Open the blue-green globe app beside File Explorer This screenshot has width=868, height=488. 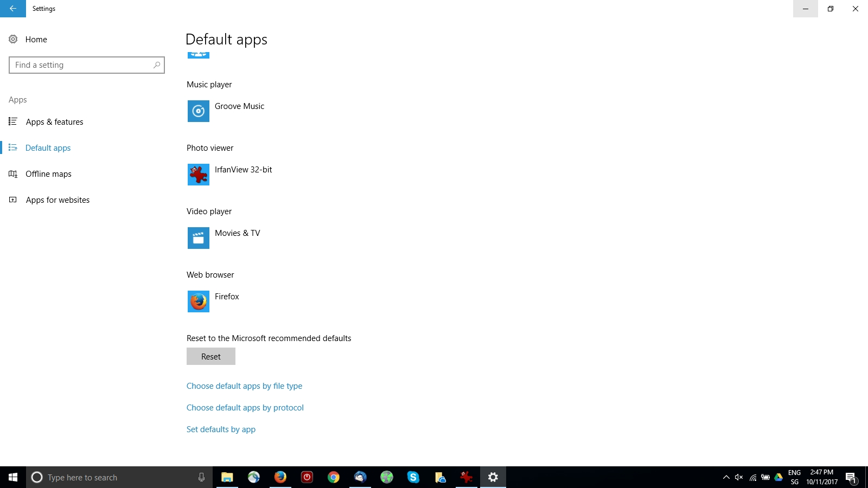254,477
